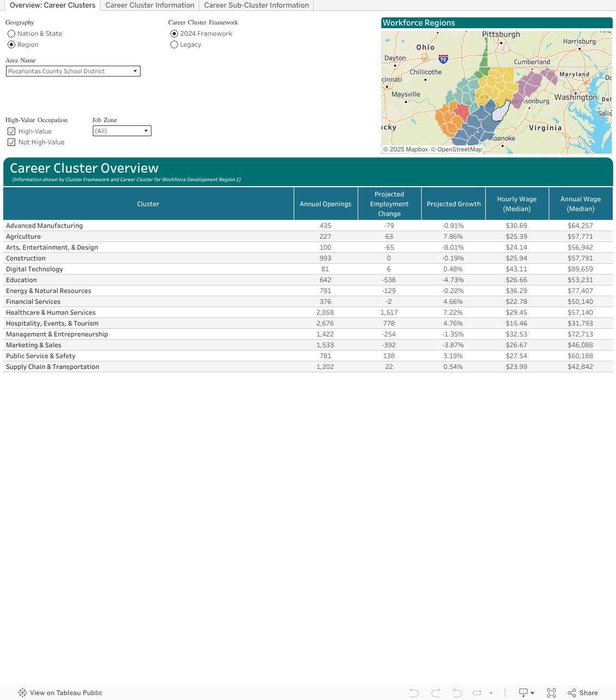Click the Workforce Regions map title
Viewport: 616px width, 700px height.
419,23
